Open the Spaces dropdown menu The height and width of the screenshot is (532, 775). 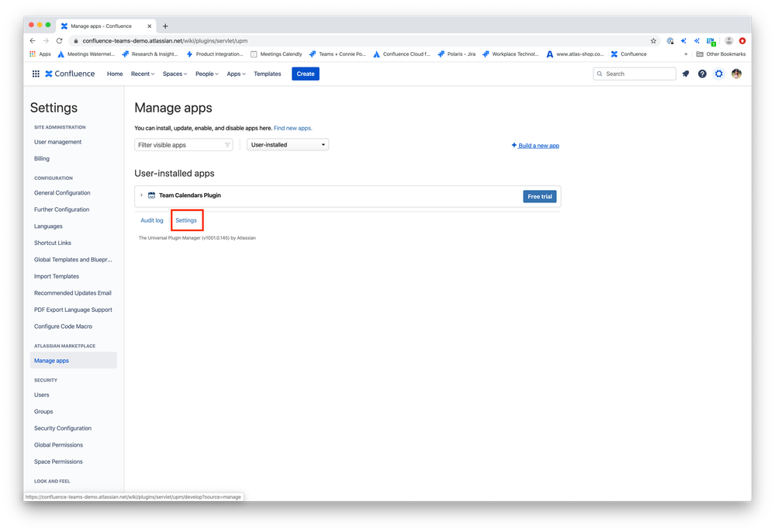(175, 74)
